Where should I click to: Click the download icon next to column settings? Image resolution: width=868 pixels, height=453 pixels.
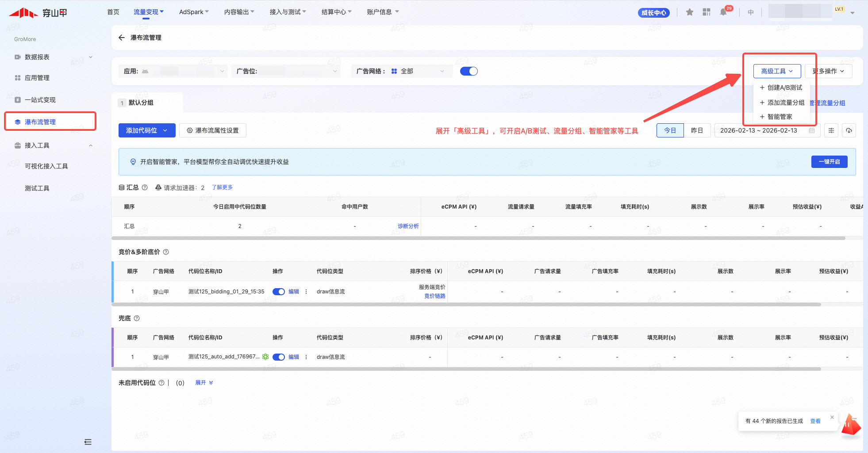(849, 130)
